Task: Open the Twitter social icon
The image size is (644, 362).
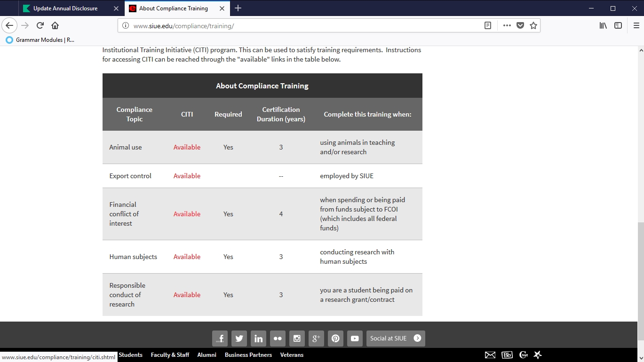Action: (239, 338)
